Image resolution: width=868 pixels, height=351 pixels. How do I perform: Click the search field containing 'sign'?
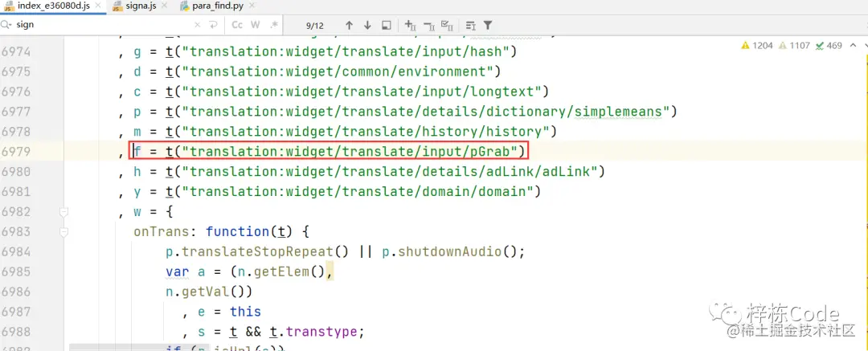102,25
